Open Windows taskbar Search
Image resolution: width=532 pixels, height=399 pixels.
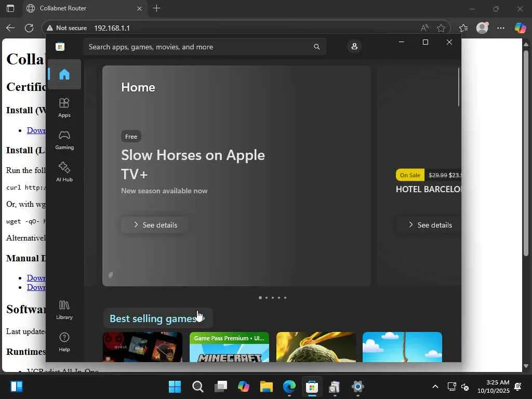[x=197, y=387]
